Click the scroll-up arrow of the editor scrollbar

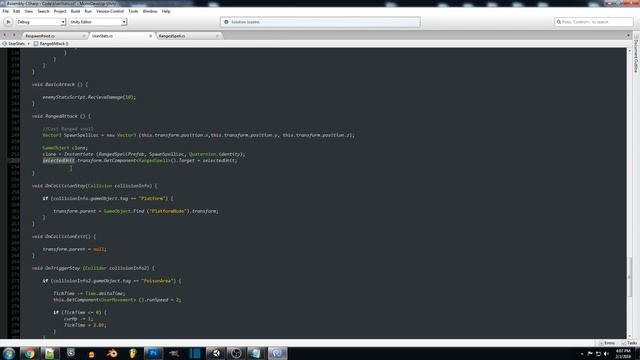tap(629, 50)
